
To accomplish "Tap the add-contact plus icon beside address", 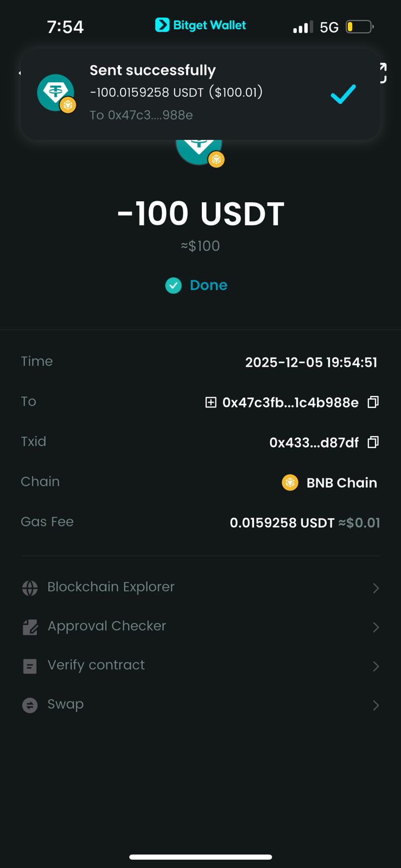I will pyautogui.click(x=211, y=402).
